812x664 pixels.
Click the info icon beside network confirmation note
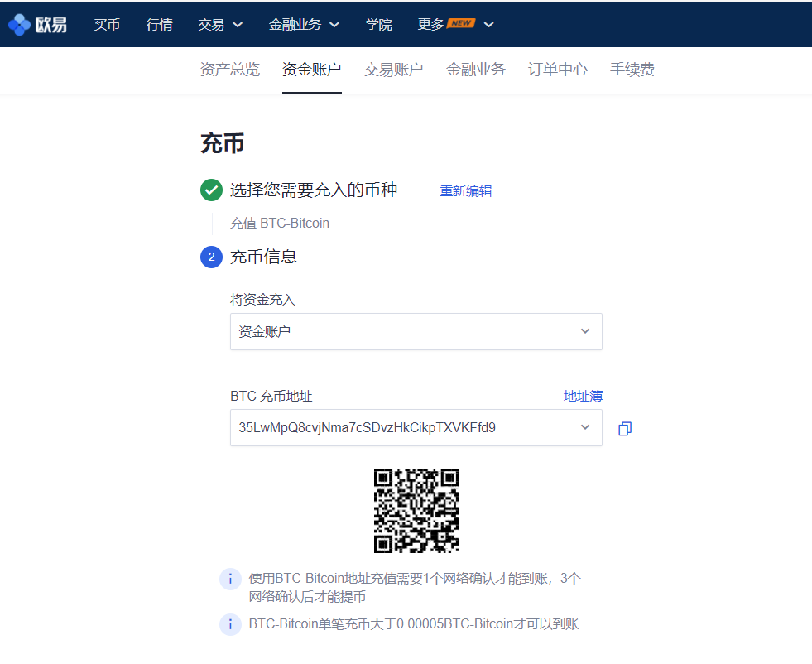230,579
